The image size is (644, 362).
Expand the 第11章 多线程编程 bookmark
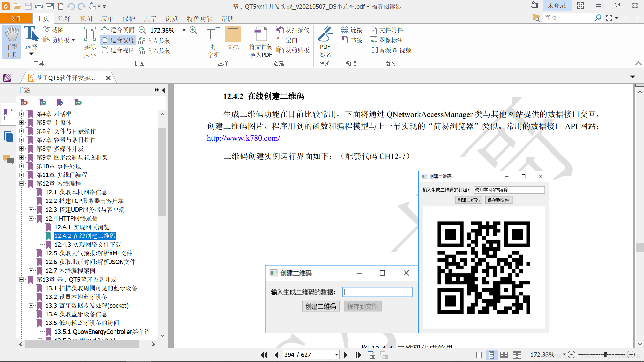(x=21, y=175)
